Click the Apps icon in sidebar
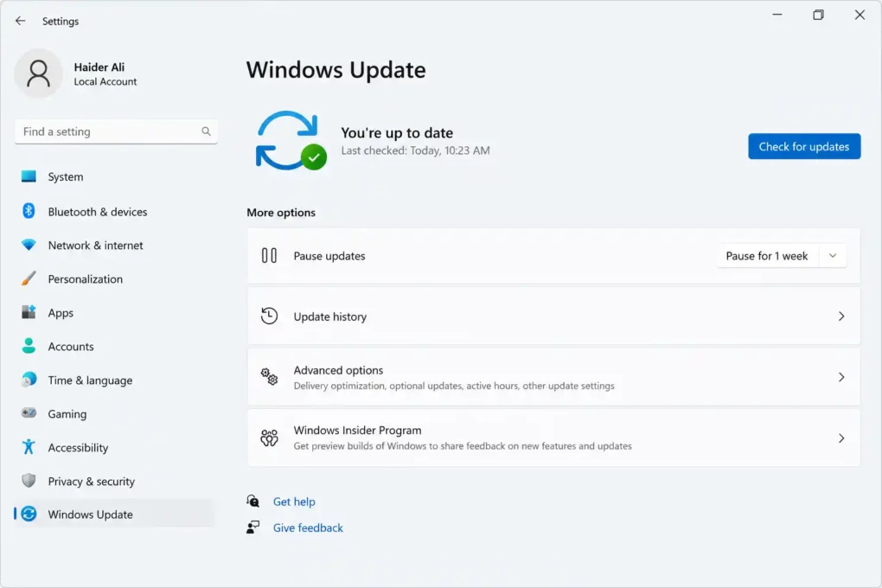882x588 pixels. tap(29, 312)
